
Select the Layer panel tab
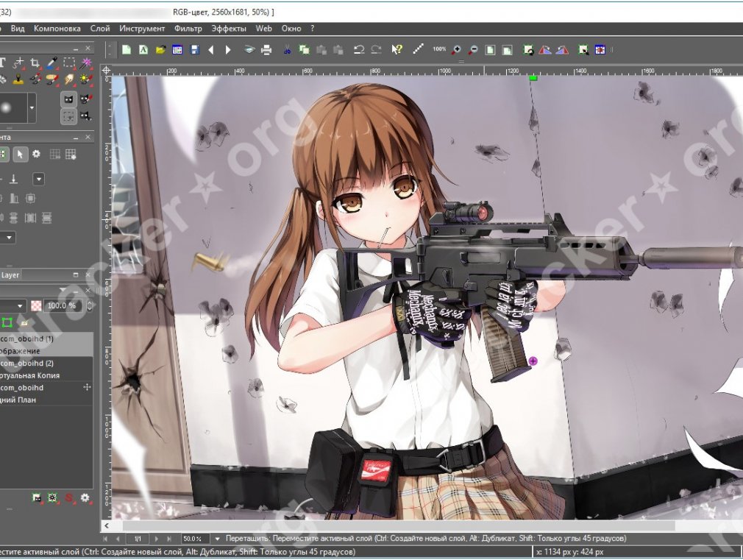[10, 275]
